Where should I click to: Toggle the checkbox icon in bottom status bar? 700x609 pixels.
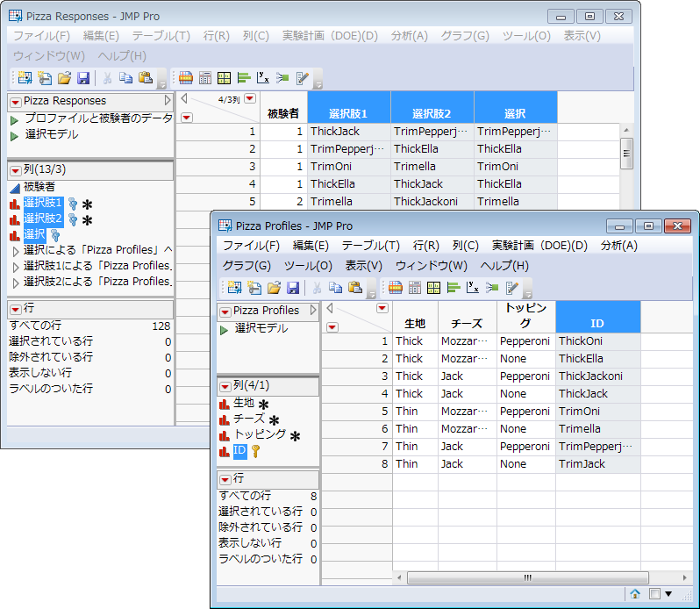coord(654,594)
